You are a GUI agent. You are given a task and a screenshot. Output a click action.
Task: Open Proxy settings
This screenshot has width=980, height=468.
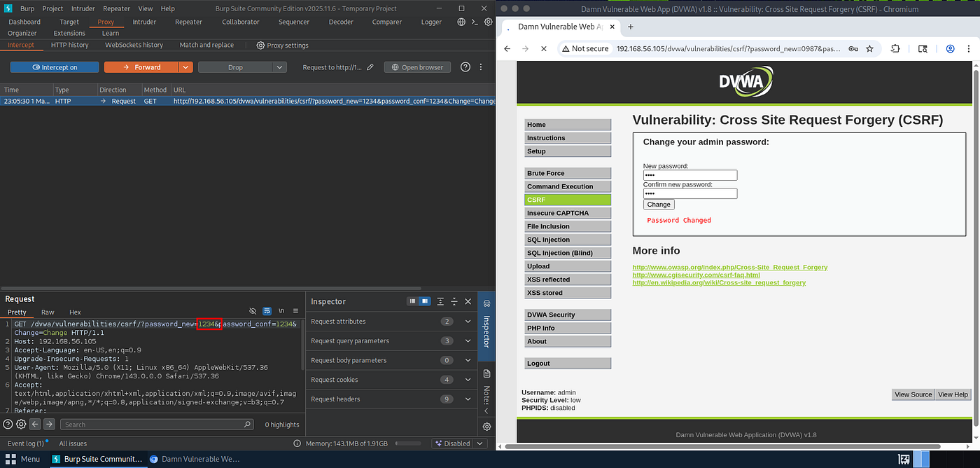tap(282, 45)
